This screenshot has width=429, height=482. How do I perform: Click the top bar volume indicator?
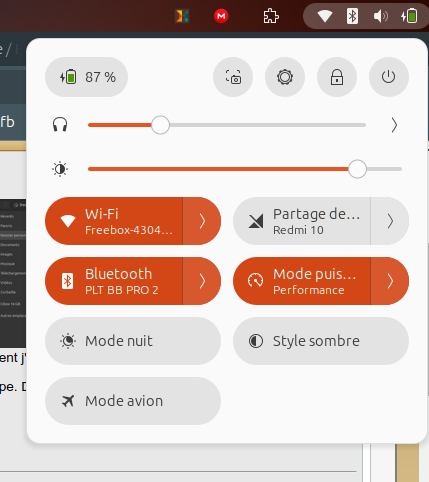pos(381,16)
